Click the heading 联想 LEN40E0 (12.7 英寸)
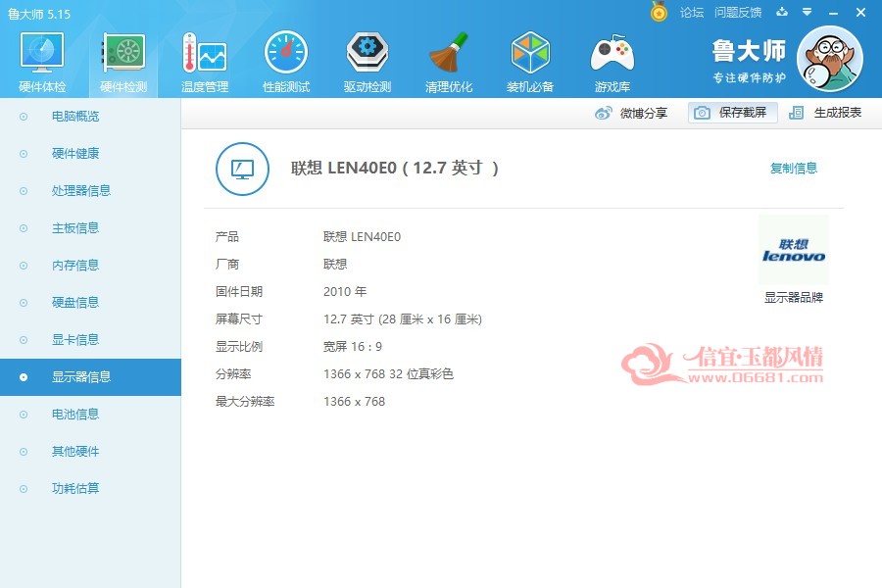Screen dimensions: 882x588 click(x=394, y=168)
